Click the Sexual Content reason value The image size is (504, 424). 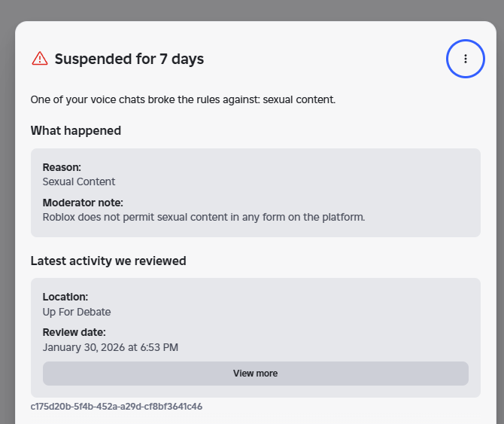tap(79, 181)
